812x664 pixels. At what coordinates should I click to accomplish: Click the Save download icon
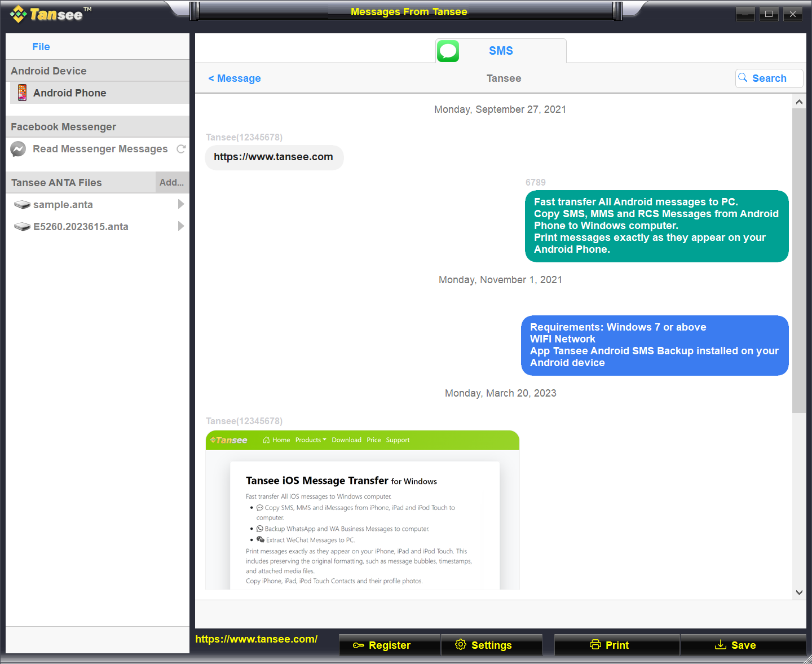coord(721,645)
